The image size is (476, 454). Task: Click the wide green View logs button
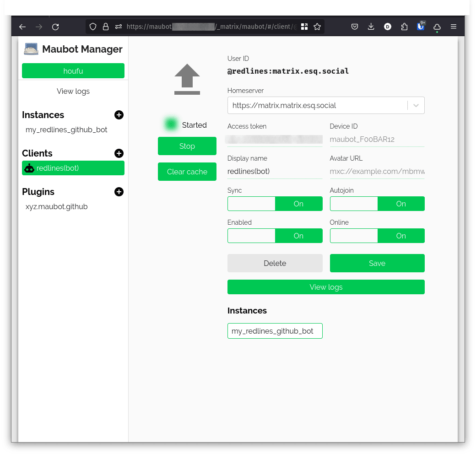pyautogui.click(x=326, y=287)
